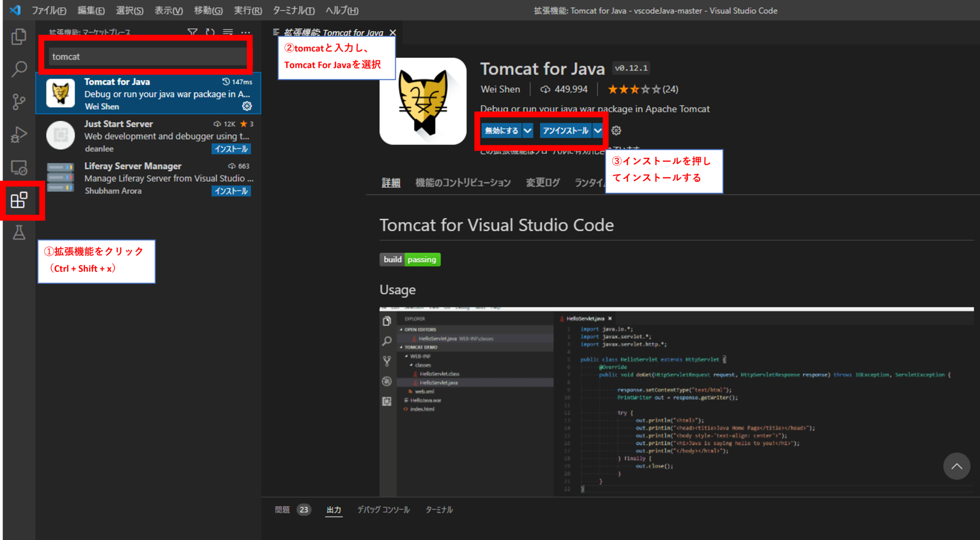This screenshot has width=980, height=540.
Task: Install the Just Start Server extension
Action: pyautogui.click(x=231, y=149)
